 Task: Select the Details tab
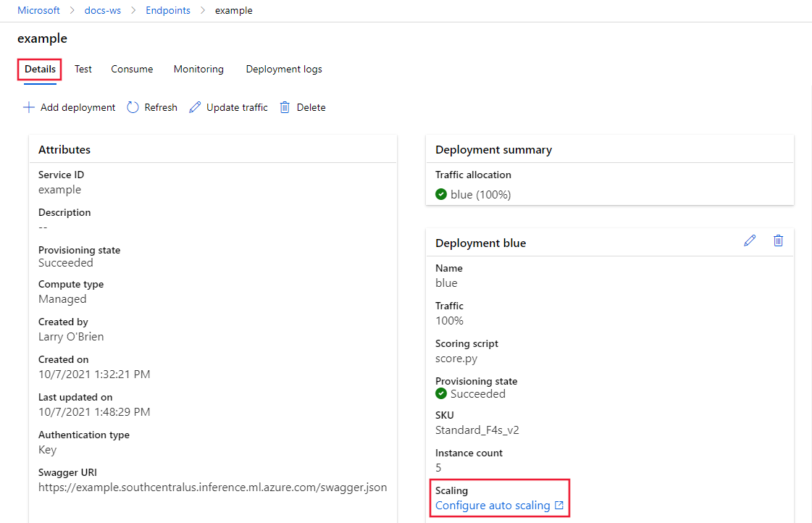(x=40, y=69)
